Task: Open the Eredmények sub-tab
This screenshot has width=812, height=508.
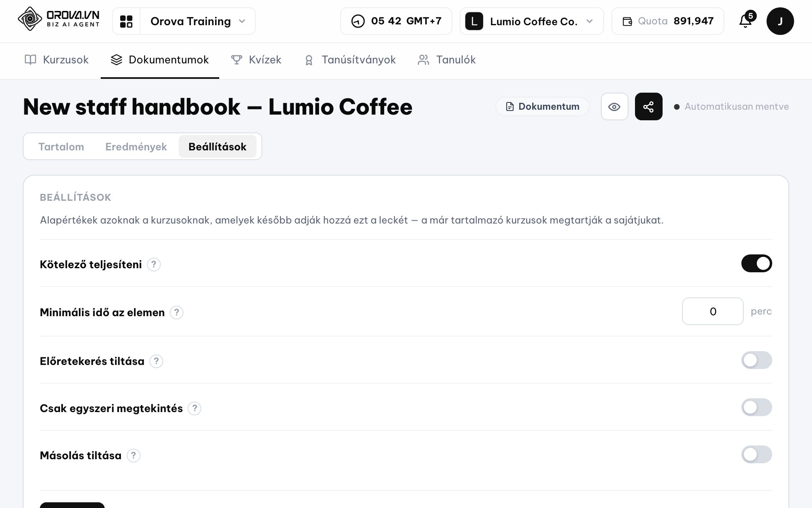Action: coord(136,147)
